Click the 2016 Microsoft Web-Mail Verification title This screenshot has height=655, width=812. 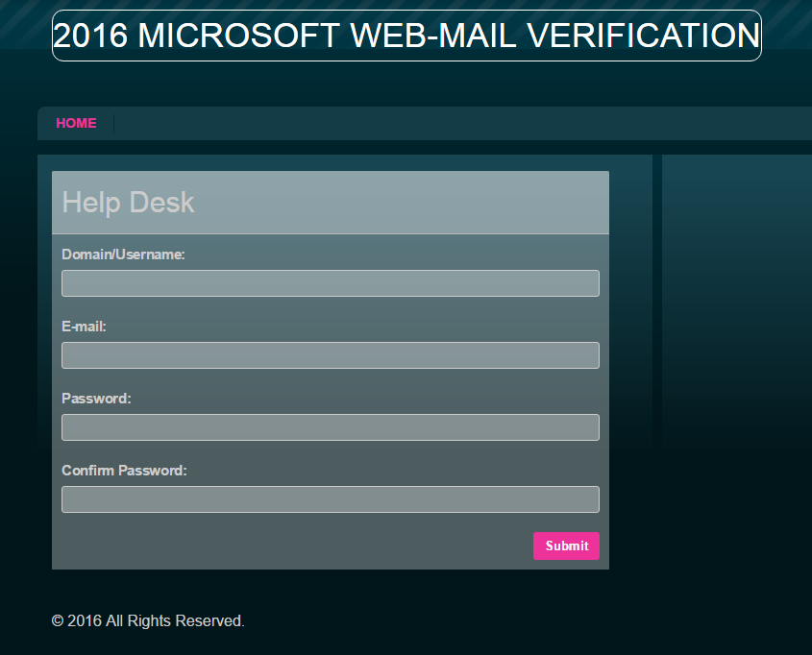point(406,36)
